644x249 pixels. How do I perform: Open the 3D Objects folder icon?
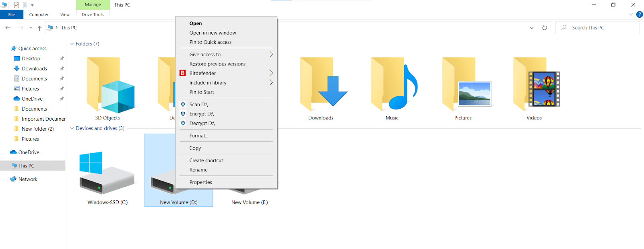pos(108,85)
